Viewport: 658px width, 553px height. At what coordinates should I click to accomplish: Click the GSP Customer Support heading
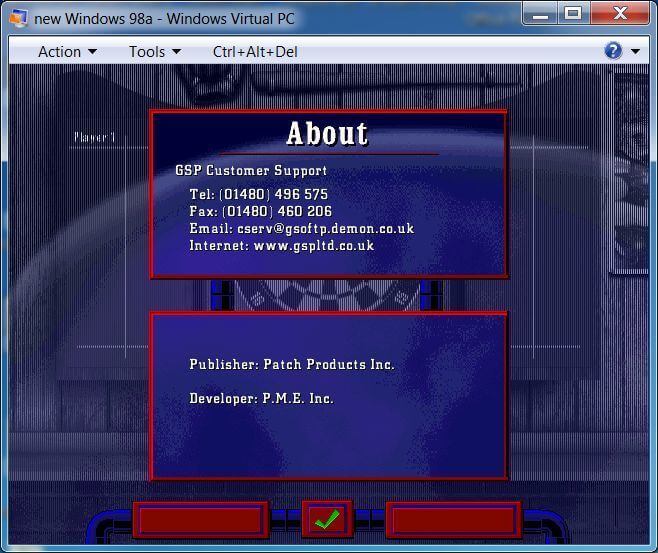[x=251, y=170]
